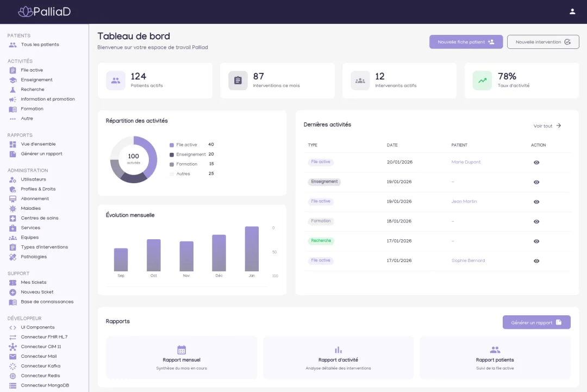Click the Abonnement card icon

click(13, 199)
